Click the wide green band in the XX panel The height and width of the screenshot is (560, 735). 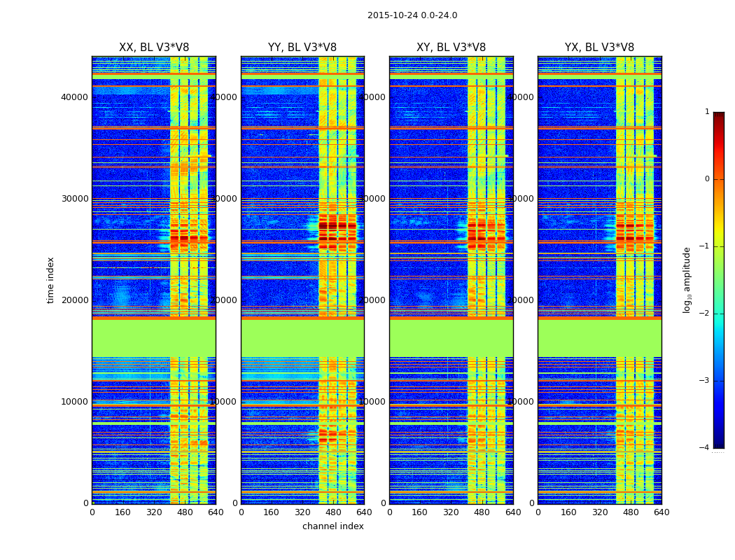pyautogui.click(x=154, y=338)
